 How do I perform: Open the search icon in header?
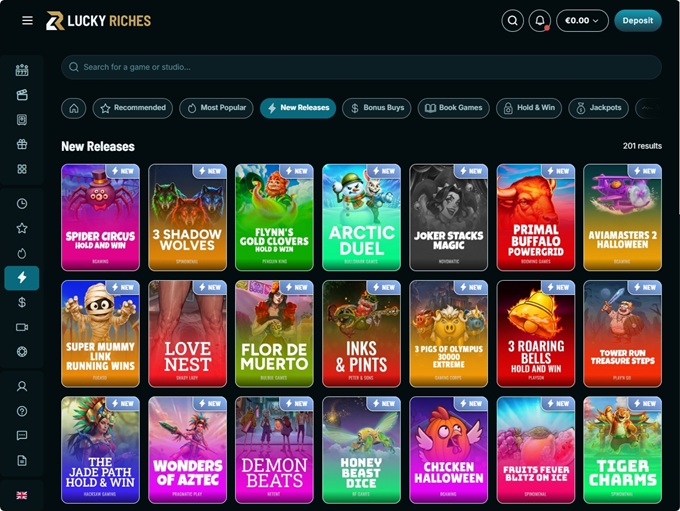click(x=512, y=20)
